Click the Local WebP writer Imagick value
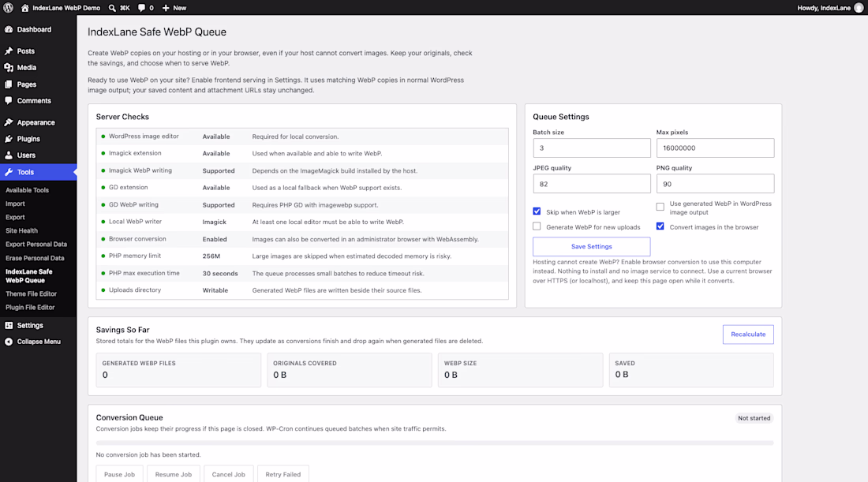 click(214, 222)
